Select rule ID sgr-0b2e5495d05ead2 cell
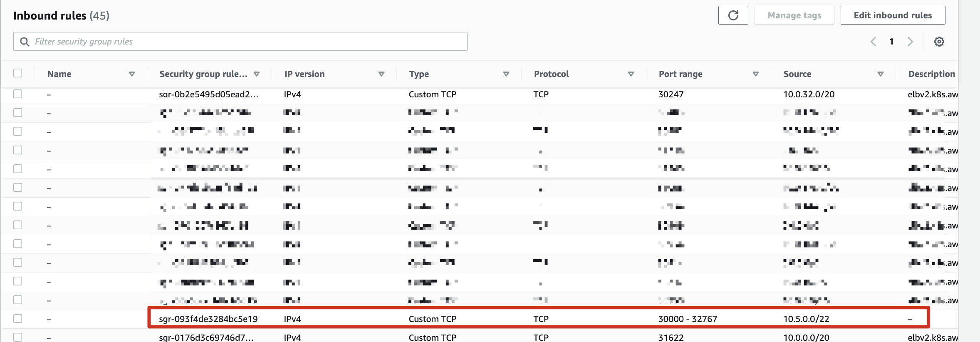 coord(208,94)
